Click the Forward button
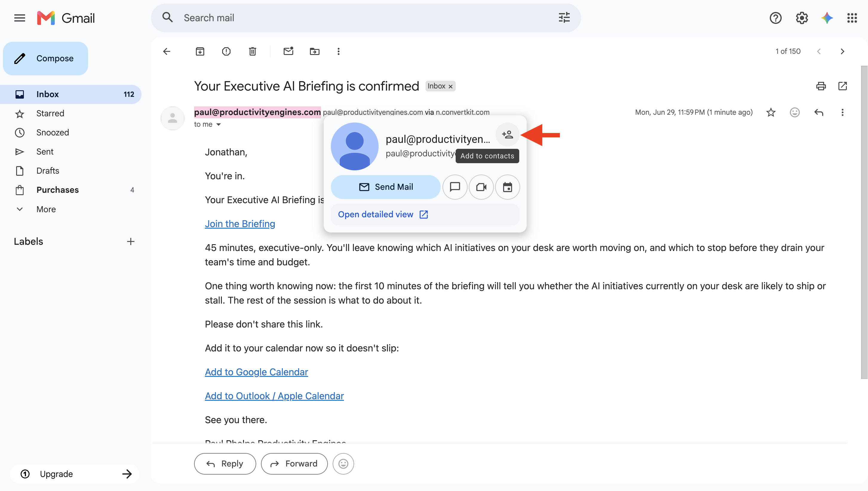This screenshot has width=868, height=491. 294,464
